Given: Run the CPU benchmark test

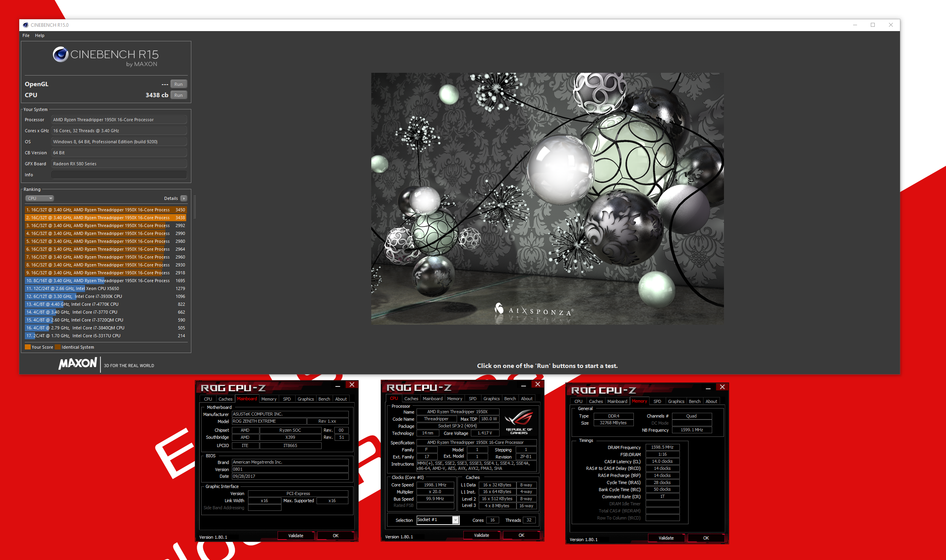Looking at the screenshot, I should (x=178, y=95).
